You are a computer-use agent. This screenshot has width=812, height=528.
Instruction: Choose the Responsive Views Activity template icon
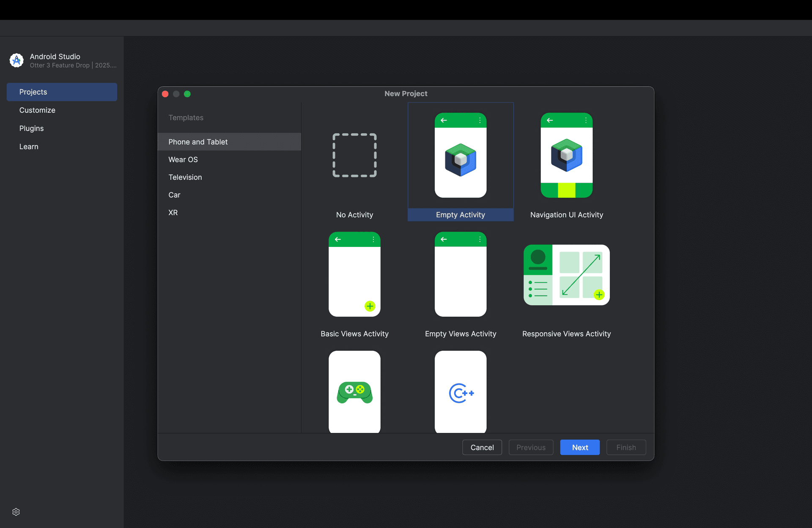click(x=566, y=275)
